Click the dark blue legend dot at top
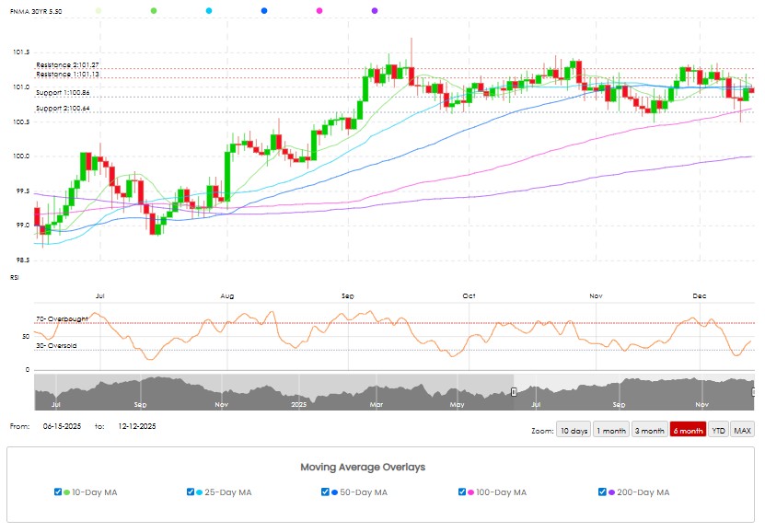Image resolution: width=765 pixels, height=532 pixels. [x=264, y=10]
